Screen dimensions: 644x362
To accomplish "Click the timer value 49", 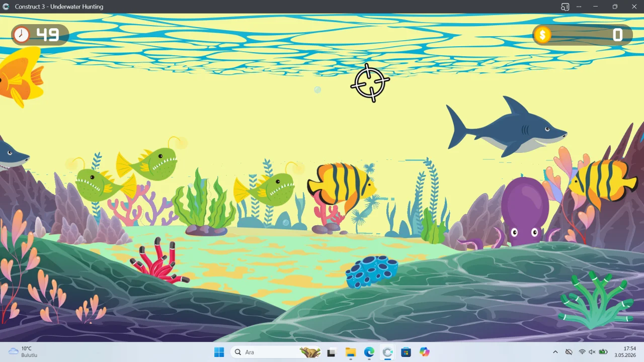I will click(x=48, y=35).
